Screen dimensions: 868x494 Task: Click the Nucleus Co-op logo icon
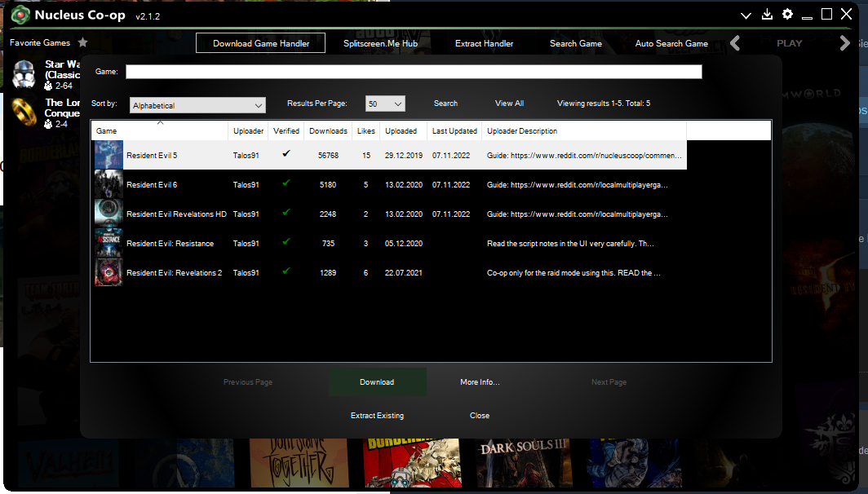[20, 15]
